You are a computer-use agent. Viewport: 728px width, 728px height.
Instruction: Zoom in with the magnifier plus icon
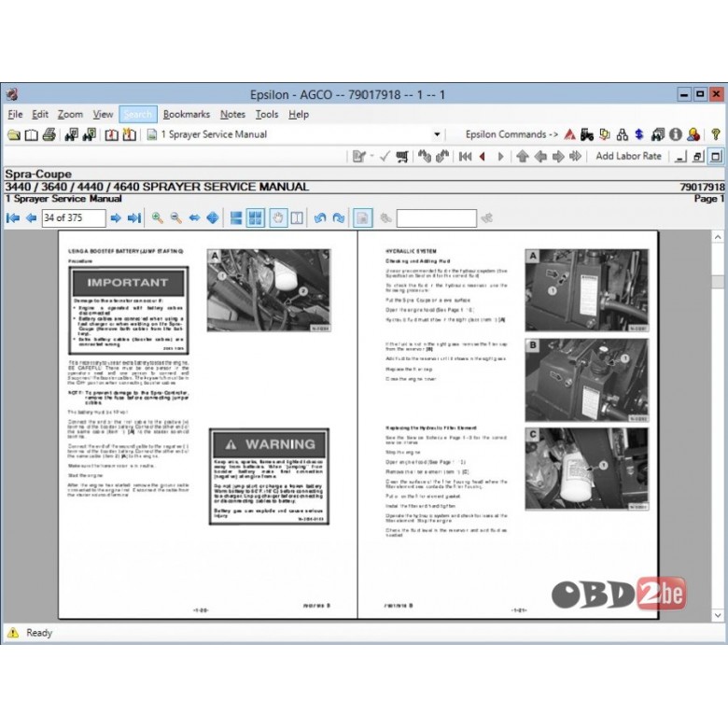pos(158,217)
